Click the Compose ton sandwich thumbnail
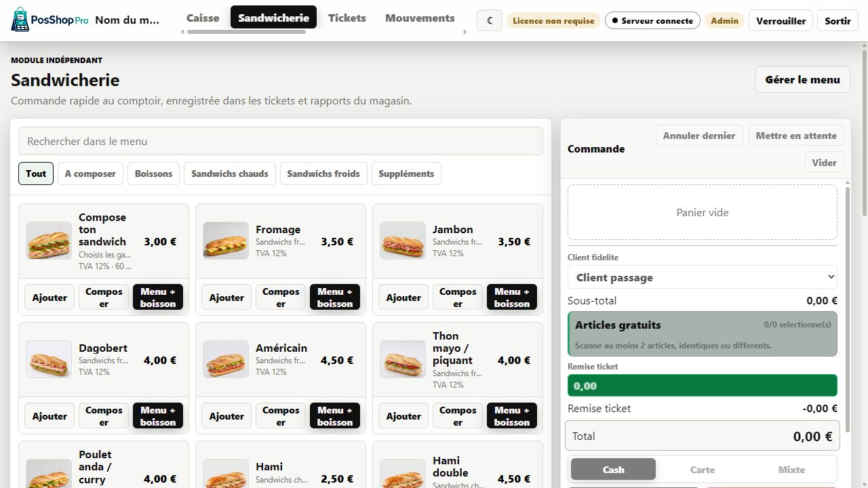Viewport: 868px width, 488px height. tap(49, 241)
